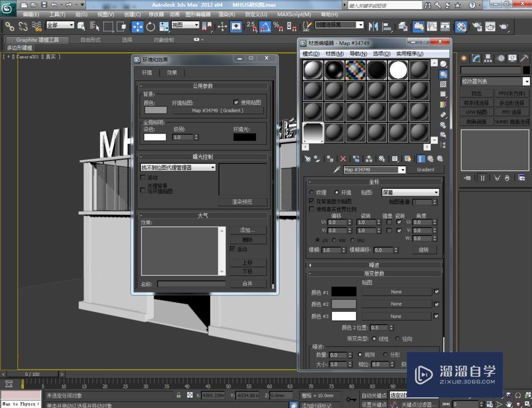Open the Modify panel in command panel
Viewport: 532px width, 408px height.
(476, 59)
